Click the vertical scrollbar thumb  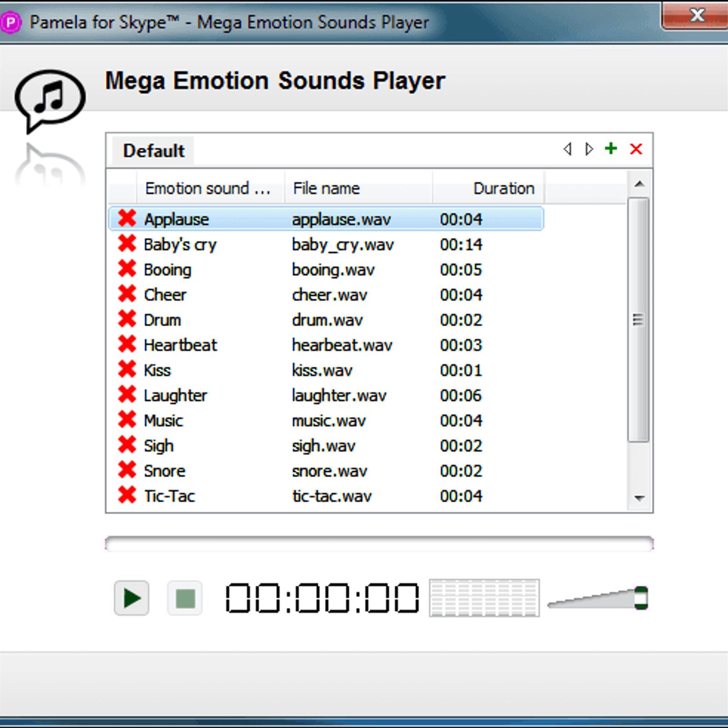638,319
